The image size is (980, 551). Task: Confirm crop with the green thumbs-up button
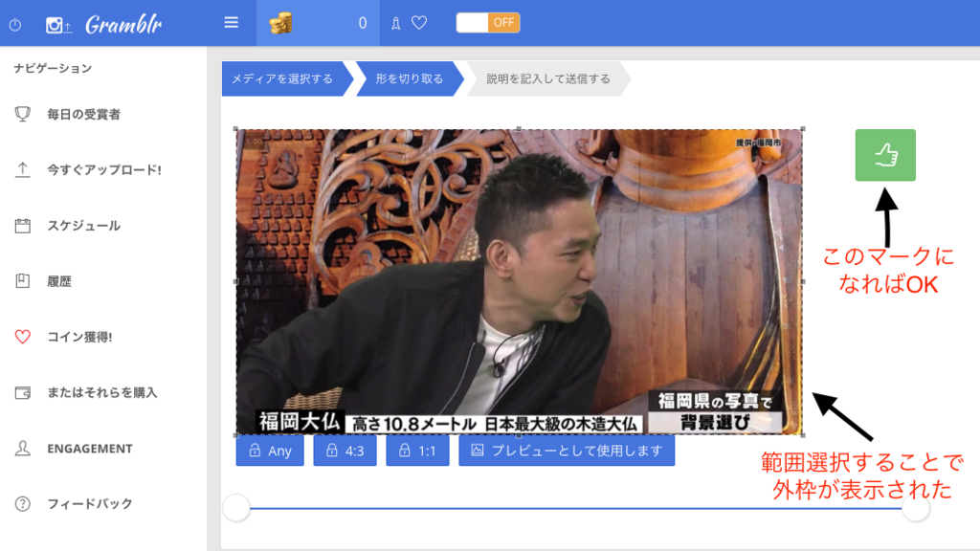[884, 154]
